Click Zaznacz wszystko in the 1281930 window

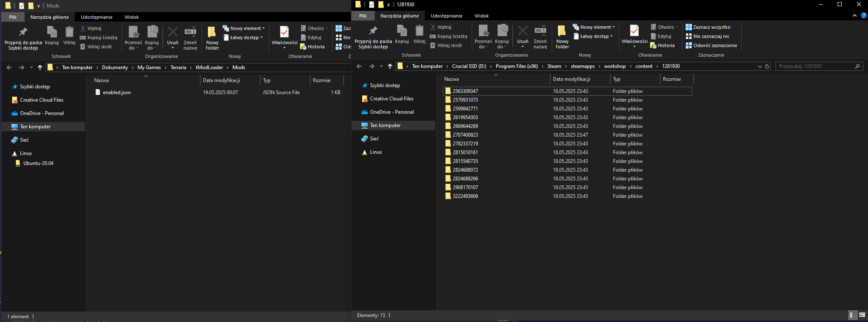708,27
